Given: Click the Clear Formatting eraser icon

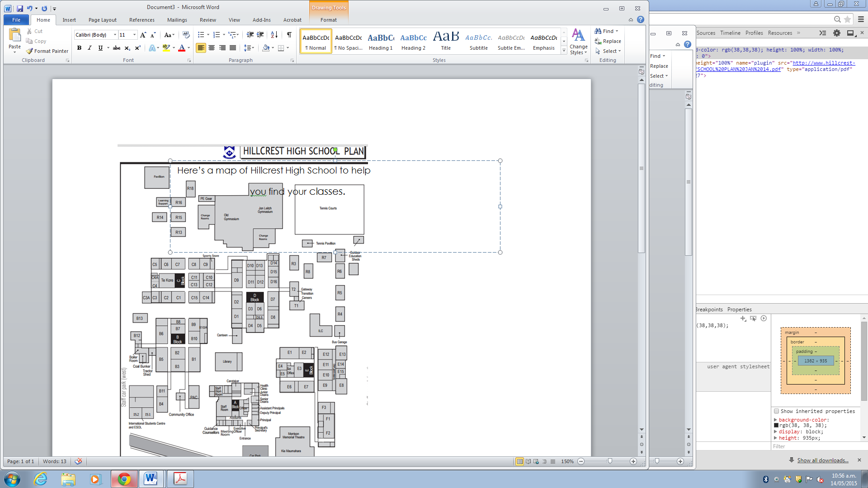Looking at the screenshot, I should coord(186,35).
